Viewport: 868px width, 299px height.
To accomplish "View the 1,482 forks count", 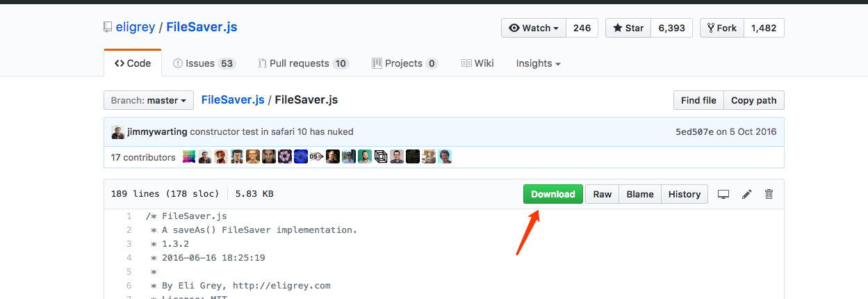I will 764,28.
